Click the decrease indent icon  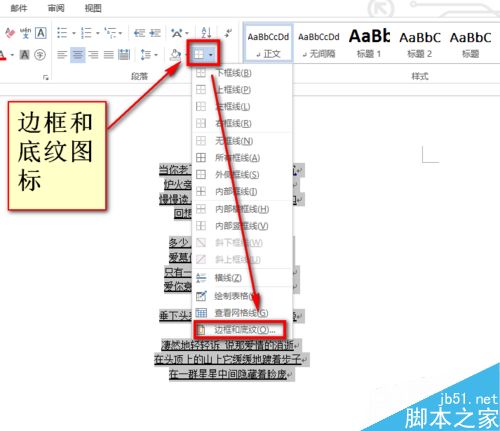pos(139,33)
